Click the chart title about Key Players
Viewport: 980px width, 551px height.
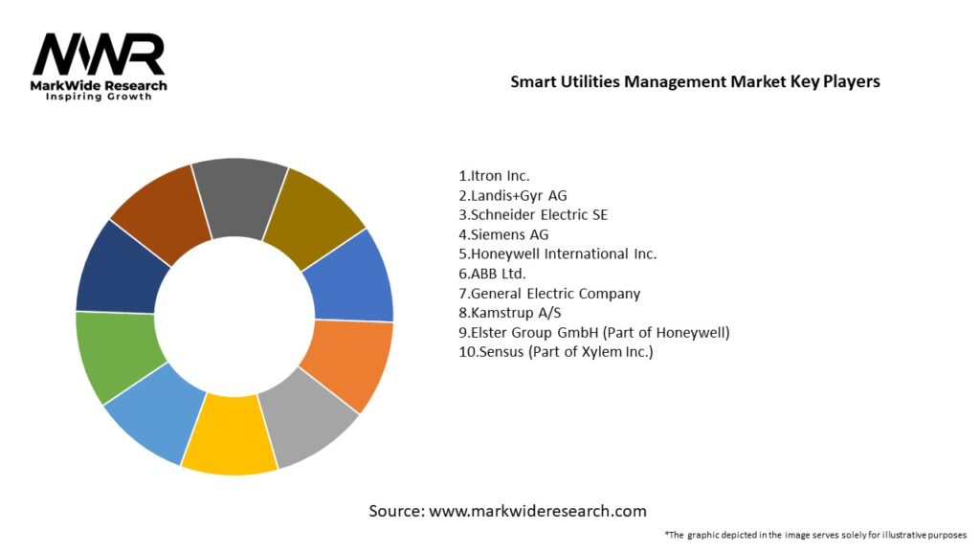point(695,81)
